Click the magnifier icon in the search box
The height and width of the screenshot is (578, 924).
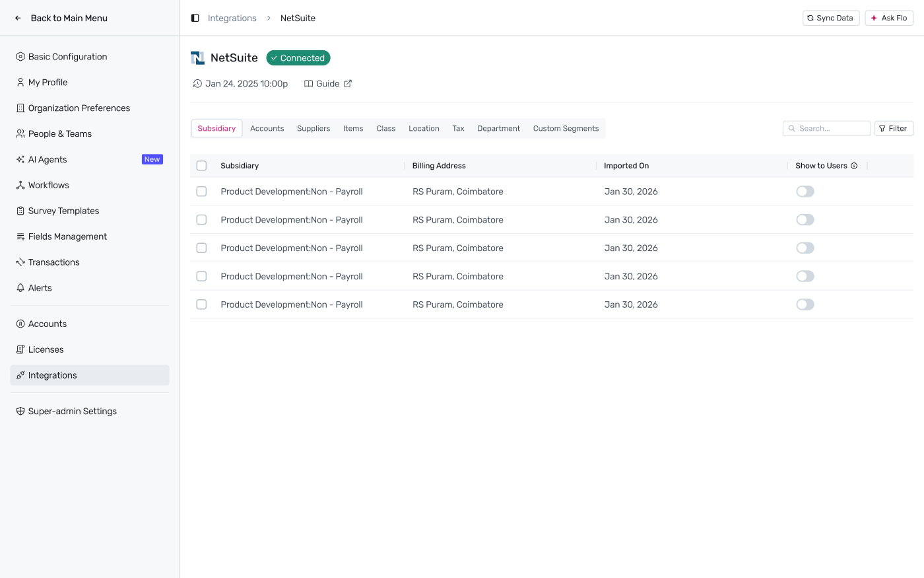(x=792, y=128)
